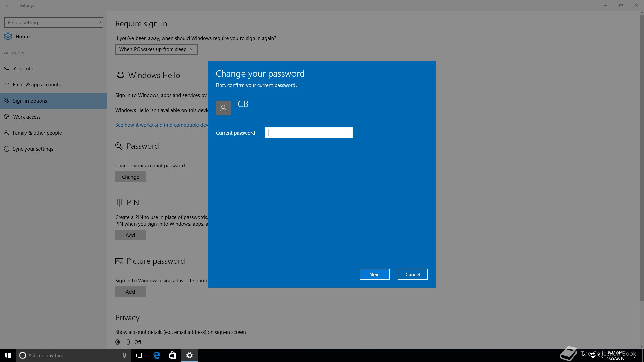Image resolution: width=644 pixels, height=362 pixels.
Task: Click the Find a setting search box
Action: click(54, 23)
